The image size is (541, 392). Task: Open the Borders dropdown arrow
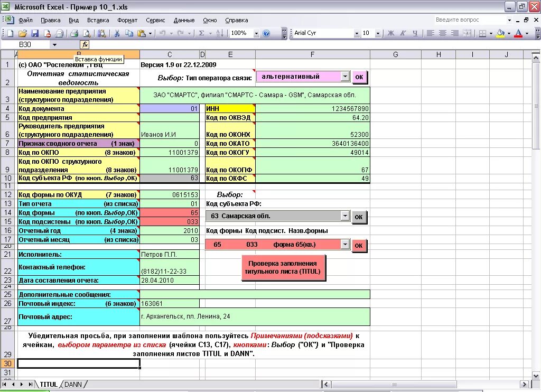491,33
